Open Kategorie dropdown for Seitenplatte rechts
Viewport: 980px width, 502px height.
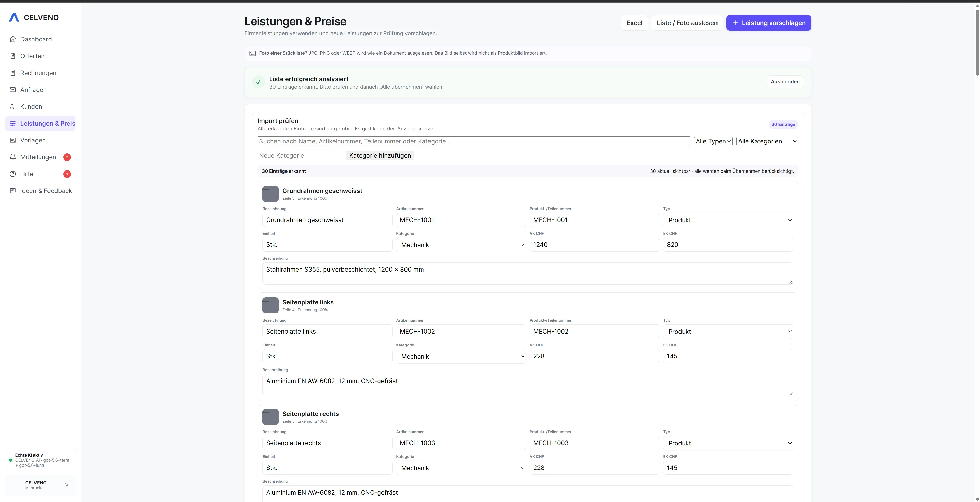[461, 468]
